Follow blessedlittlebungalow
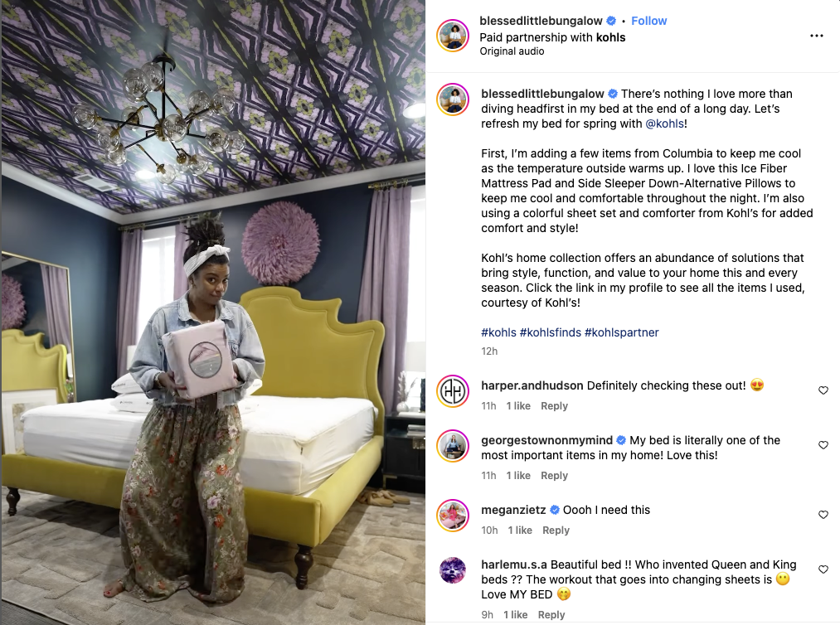This screenshot has height=625, width=840. [648, 21]
